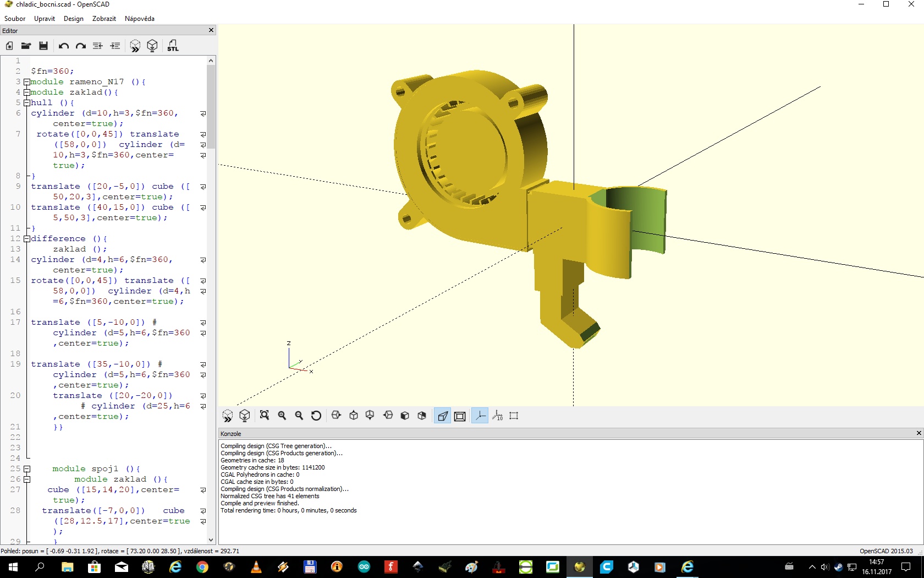Viewport: 924px width, 578px height.
Task: Toggle Show Axes in the viewport
Action: (480, 416)
